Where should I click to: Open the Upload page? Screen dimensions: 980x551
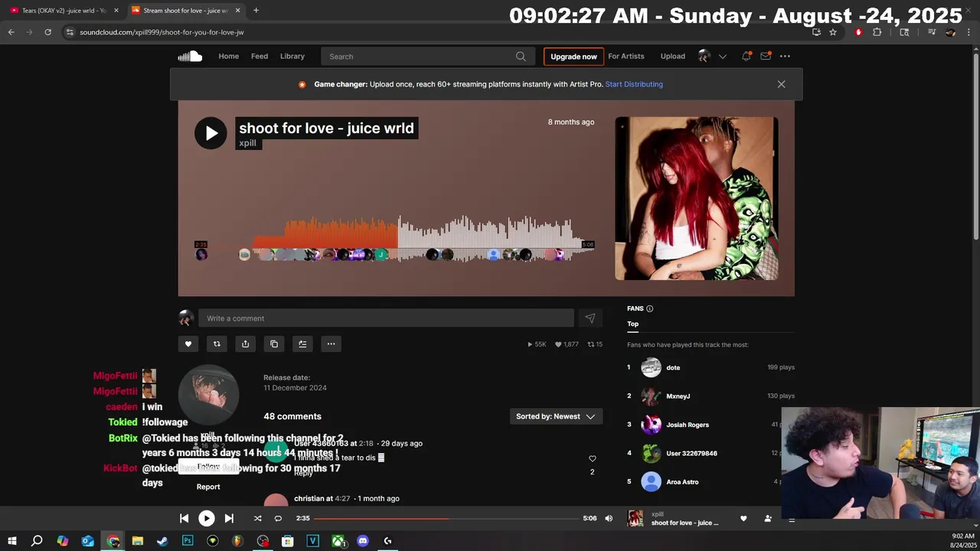pyautogui.click(x=673, y=56)
